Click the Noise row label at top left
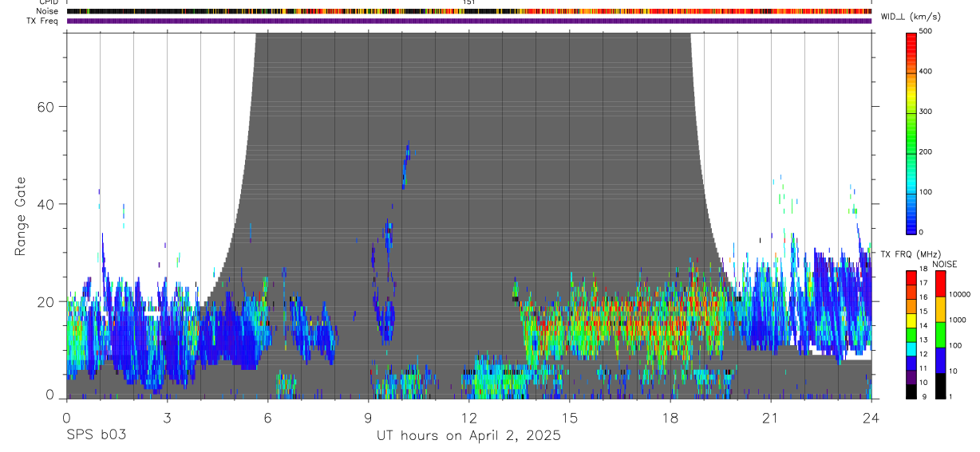Image resolution: width=980 pixels, height=452 pixels. 48,11
